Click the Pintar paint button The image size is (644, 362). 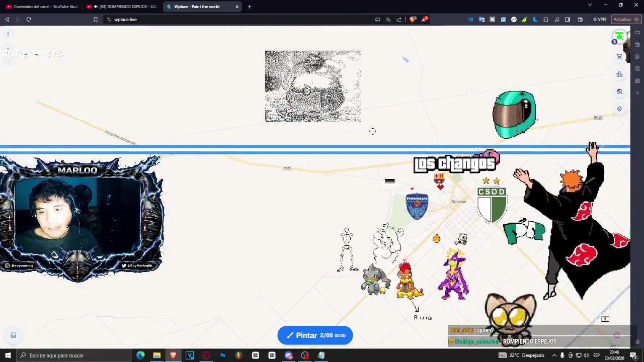315,335
